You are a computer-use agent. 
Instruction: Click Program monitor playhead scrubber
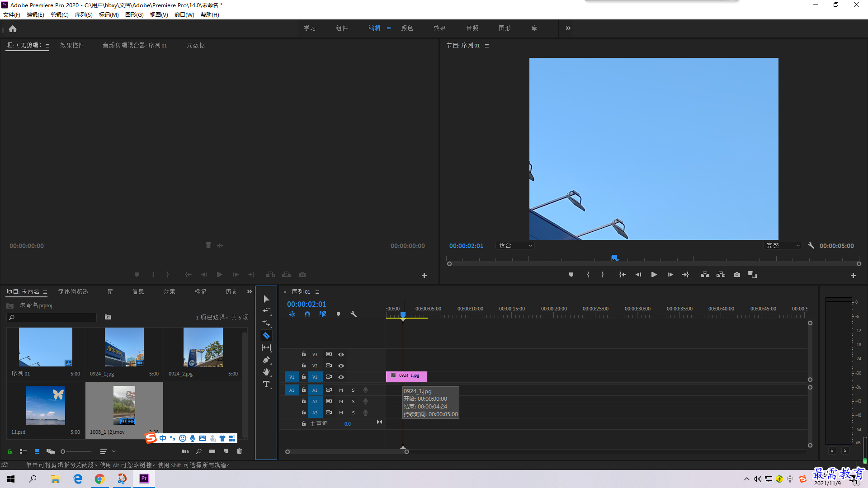[615, 258]
